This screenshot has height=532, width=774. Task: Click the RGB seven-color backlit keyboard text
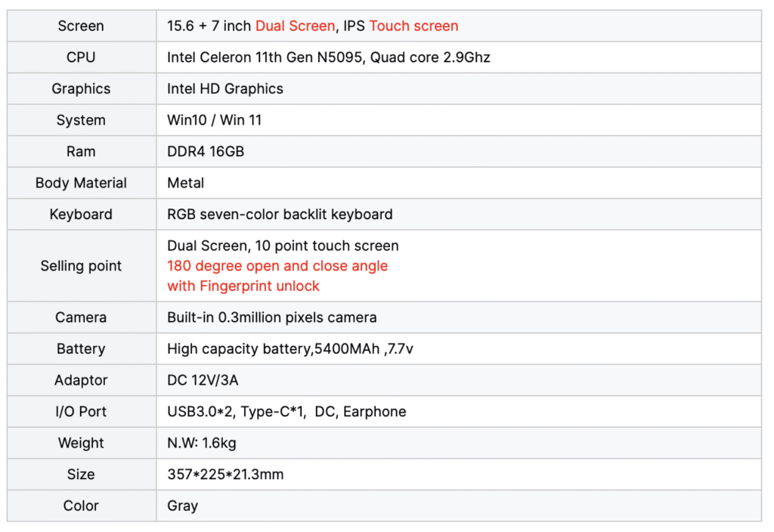click(x=280, y=215)
